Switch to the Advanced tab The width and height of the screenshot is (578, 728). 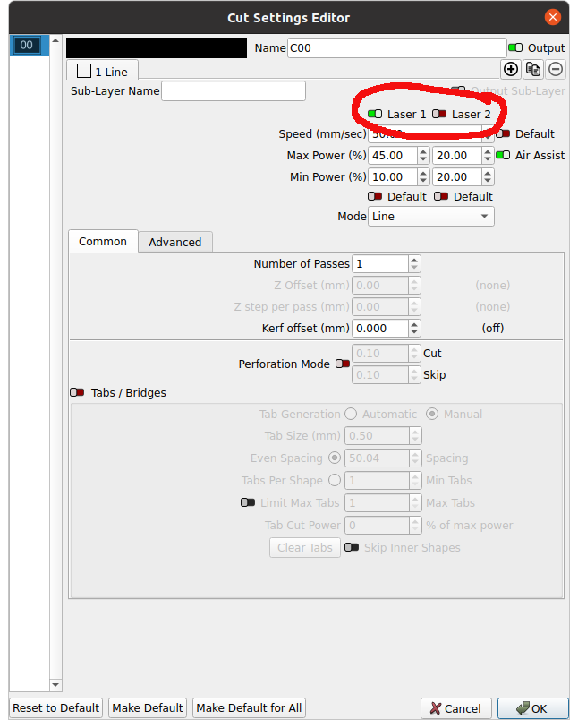point(174,242)
